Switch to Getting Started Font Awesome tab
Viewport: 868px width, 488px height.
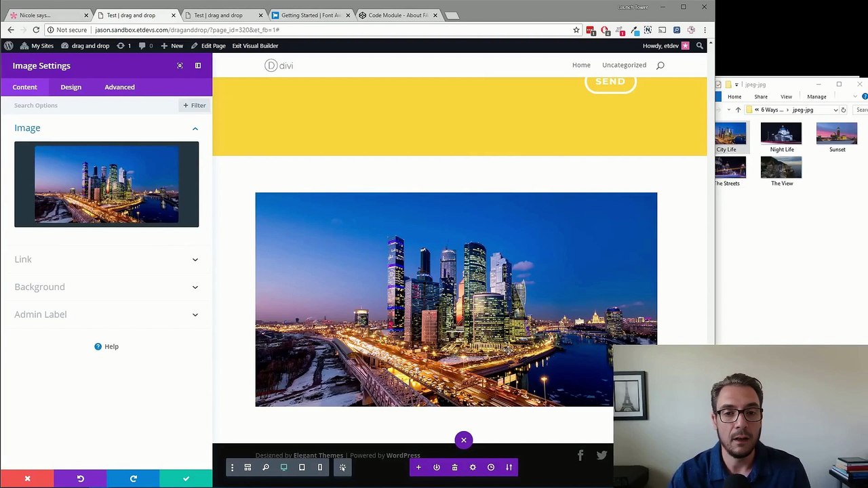[x=311, y=15]
